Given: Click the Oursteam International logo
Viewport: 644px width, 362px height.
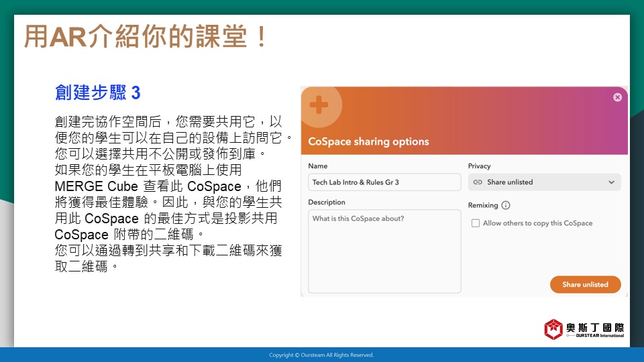Looking at the screenshot, I should point(584,328).
